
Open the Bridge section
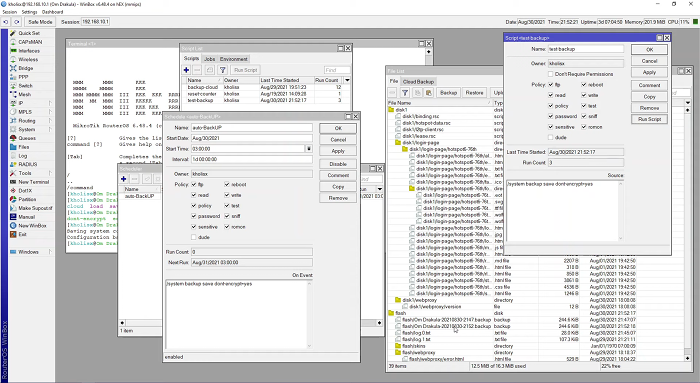(25, 68)
